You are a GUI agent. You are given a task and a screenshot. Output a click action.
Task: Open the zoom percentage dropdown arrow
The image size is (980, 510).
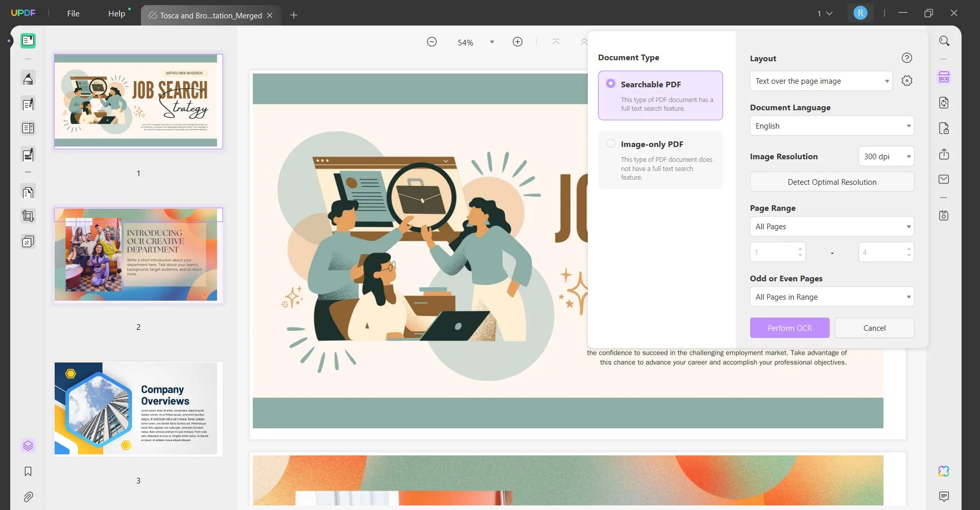click(492, 42)
